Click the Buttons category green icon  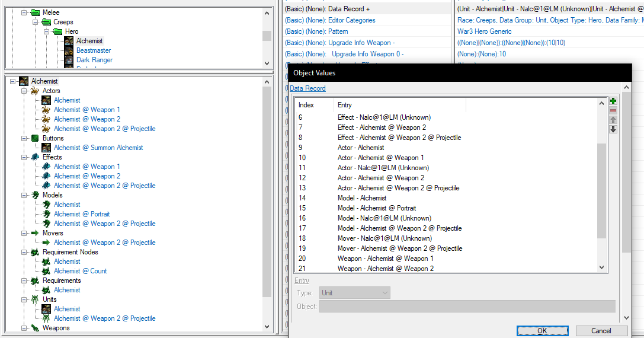(x=35, y=138)
